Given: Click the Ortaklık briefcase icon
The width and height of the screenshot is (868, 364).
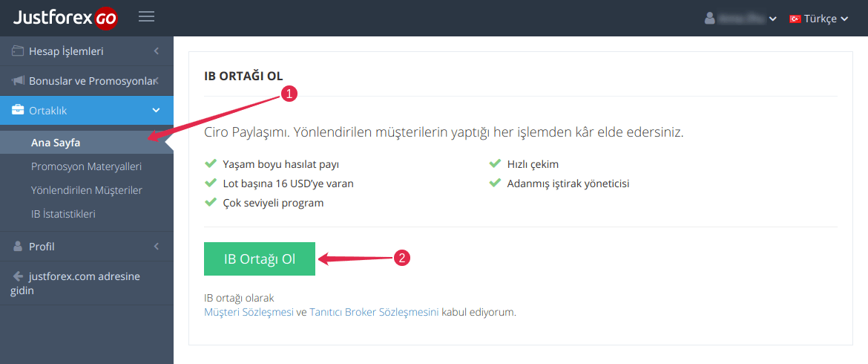Looking at the screenshot, I should click(x=18, y=110).
